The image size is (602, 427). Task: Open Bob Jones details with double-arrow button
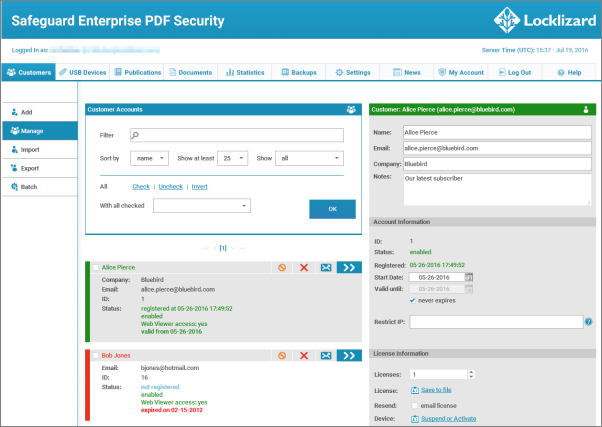click(348, 355)
